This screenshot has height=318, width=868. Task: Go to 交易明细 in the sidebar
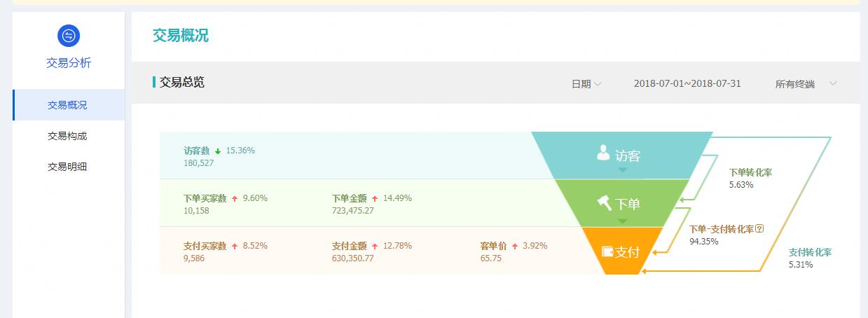[67, 167]
